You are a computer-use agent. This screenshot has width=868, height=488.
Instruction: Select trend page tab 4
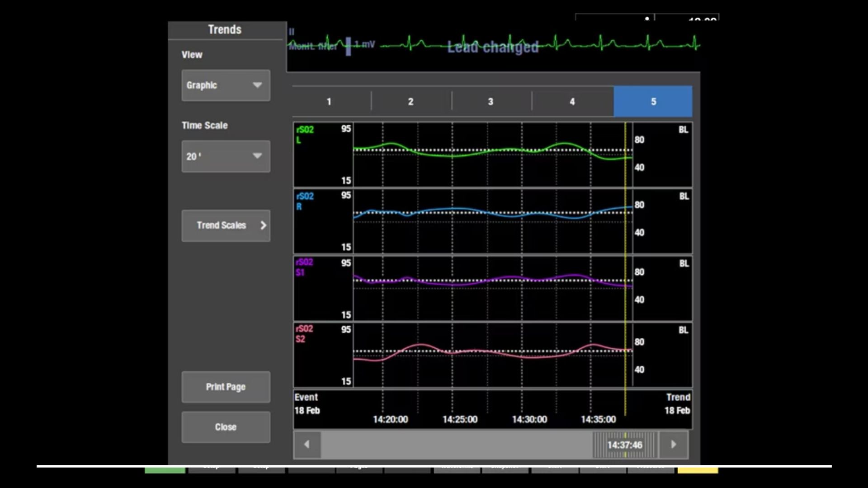pyautogui.click(x=572, y=102)
